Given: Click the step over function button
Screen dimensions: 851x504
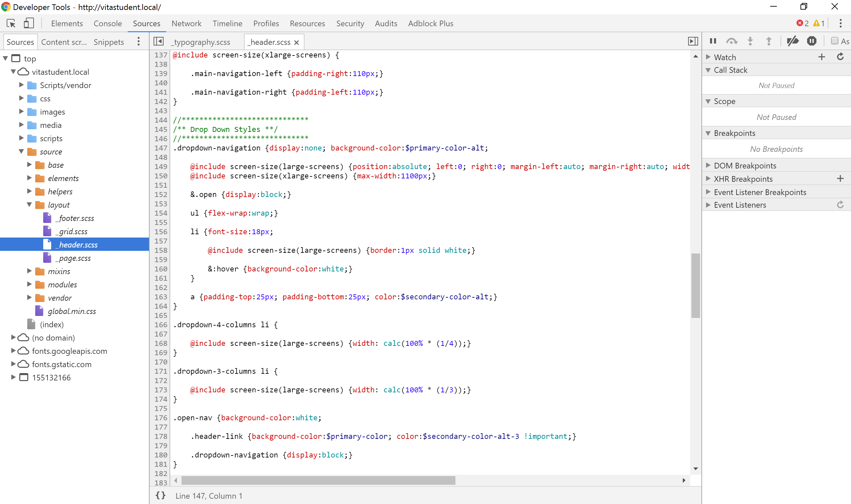Looking at the screenshot, I should (x=732, y=41).
